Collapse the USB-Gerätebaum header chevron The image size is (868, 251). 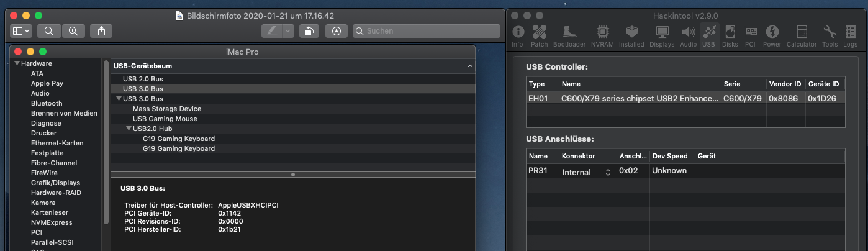470,66
